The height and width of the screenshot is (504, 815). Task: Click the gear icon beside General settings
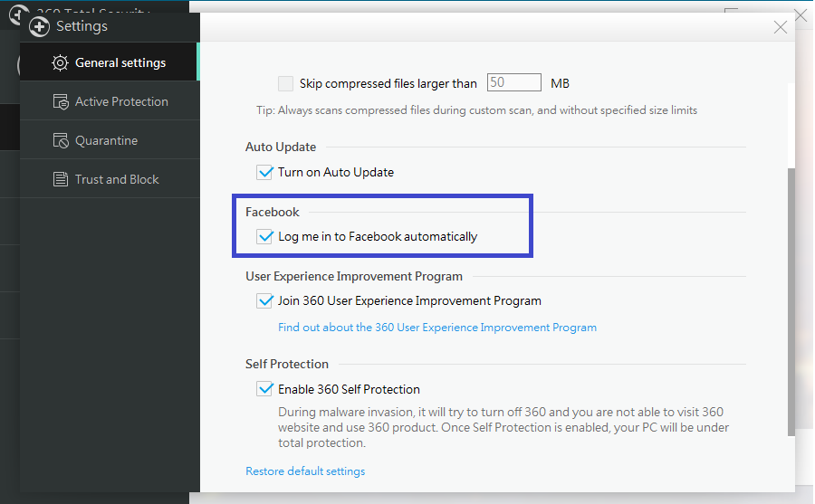coord(61,63)
